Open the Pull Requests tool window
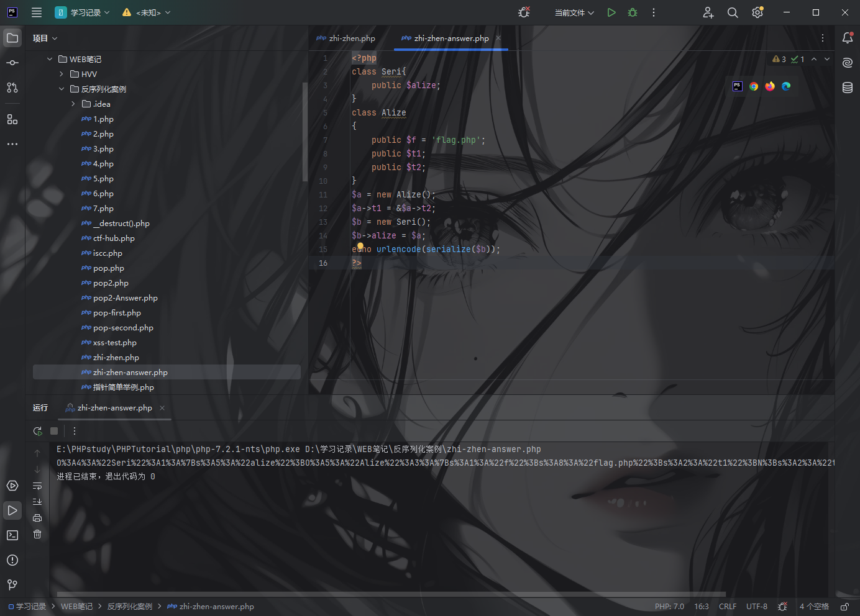This screenshot has width=860, height=616. click(12, 88)
